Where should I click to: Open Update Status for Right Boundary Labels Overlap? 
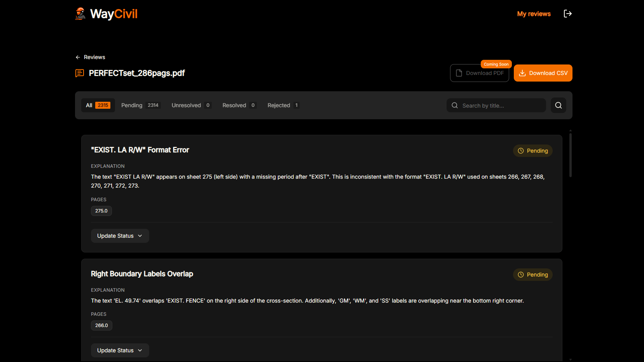(x=120, y=350)
